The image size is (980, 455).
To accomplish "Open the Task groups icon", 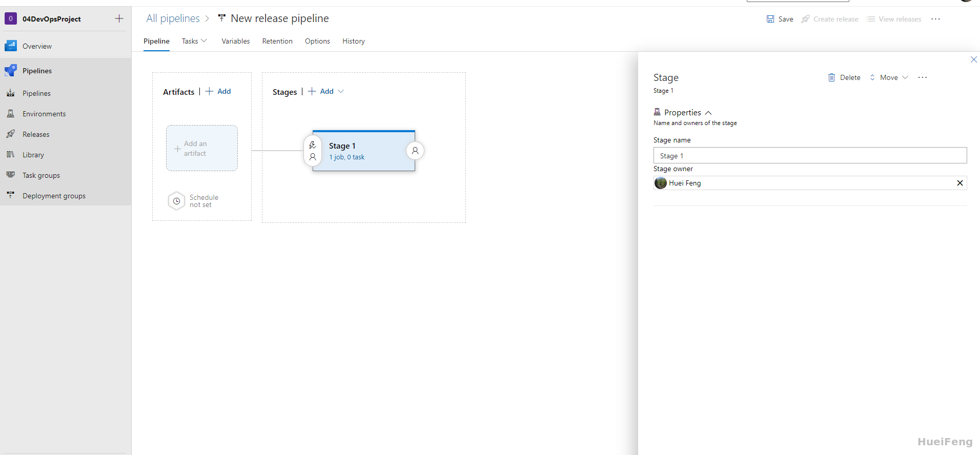I will click(11, 175).
